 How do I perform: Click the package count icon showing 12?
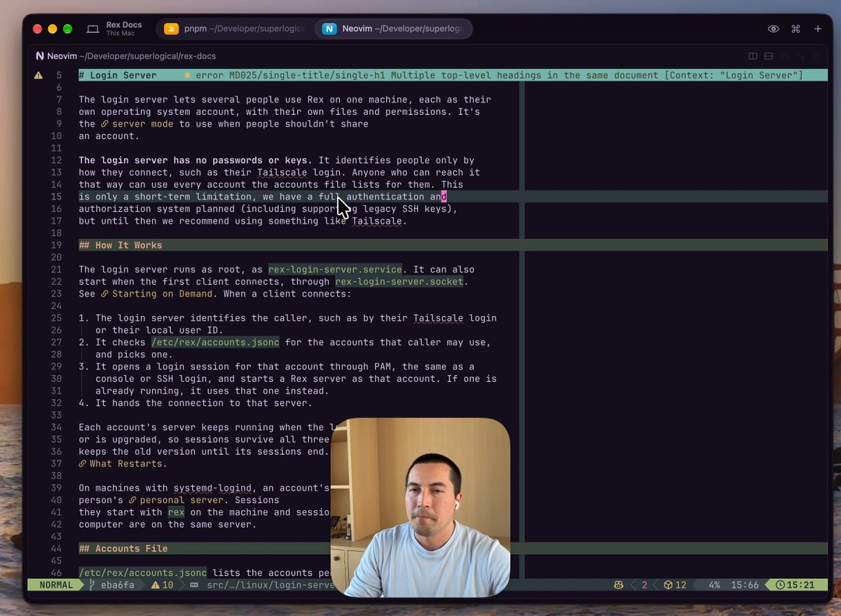pyautogui.click(x=669, y=584)
